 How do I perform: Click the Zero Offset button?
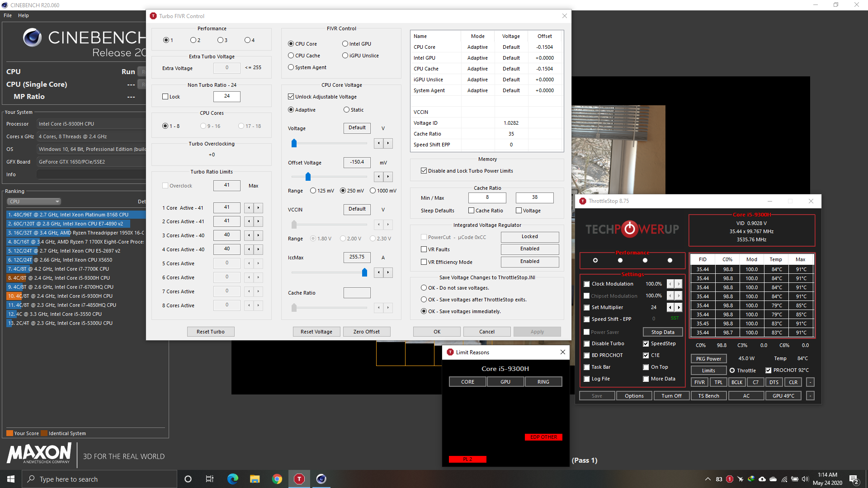click(366, 332)
